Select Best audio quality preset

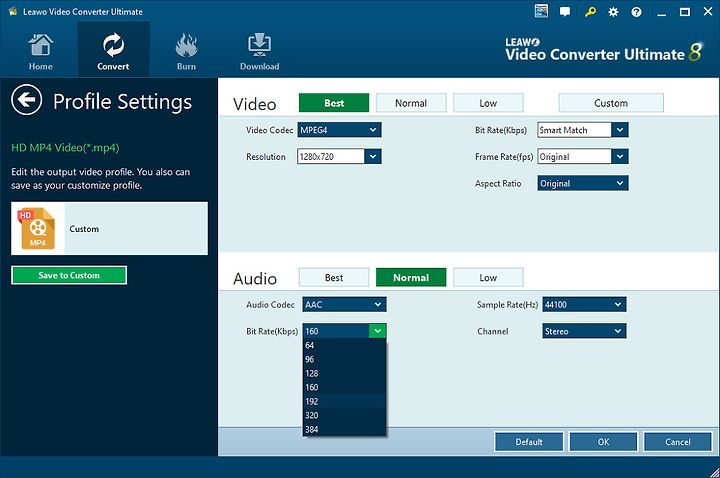click(x=334, y=277)
